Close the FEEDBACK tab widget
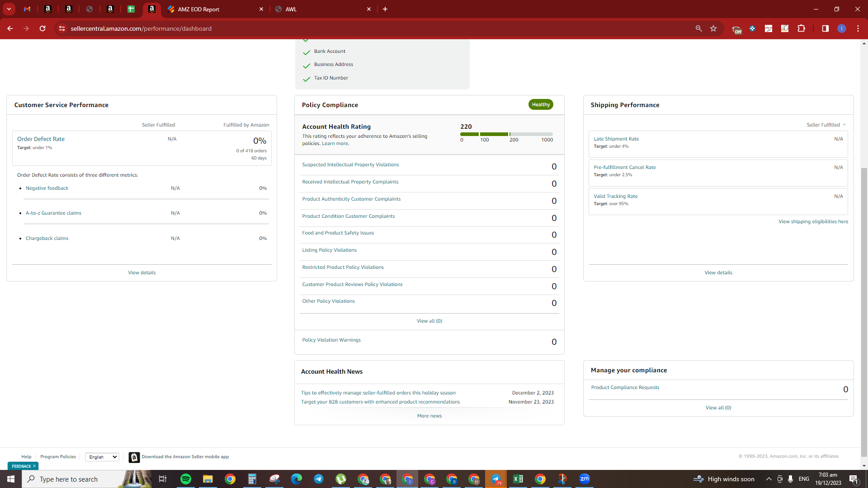868x488 pixels. point(34,466)
